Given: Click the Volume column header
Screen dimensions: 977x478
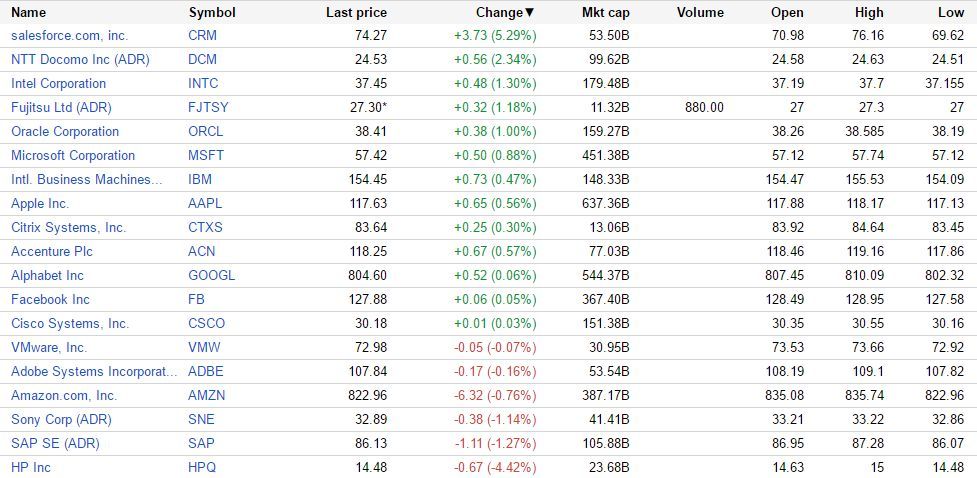Looking at the screenshot, I should [700, 13].
